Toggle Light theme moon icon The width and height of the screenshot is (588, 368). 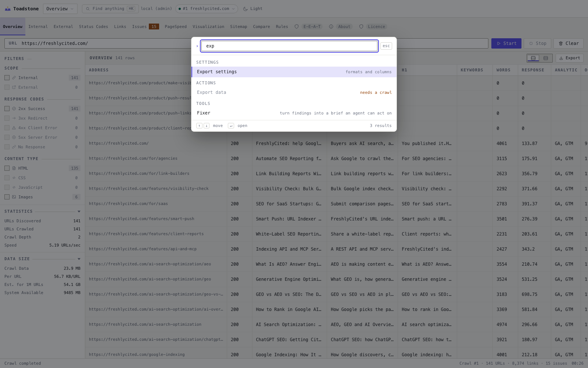coord(245,9)
